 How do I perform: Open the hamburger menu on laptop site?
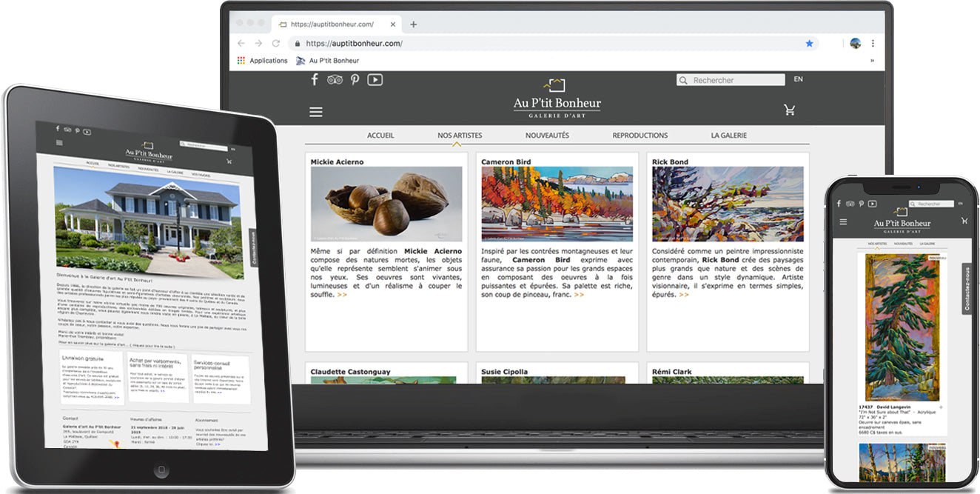[316, 112]
